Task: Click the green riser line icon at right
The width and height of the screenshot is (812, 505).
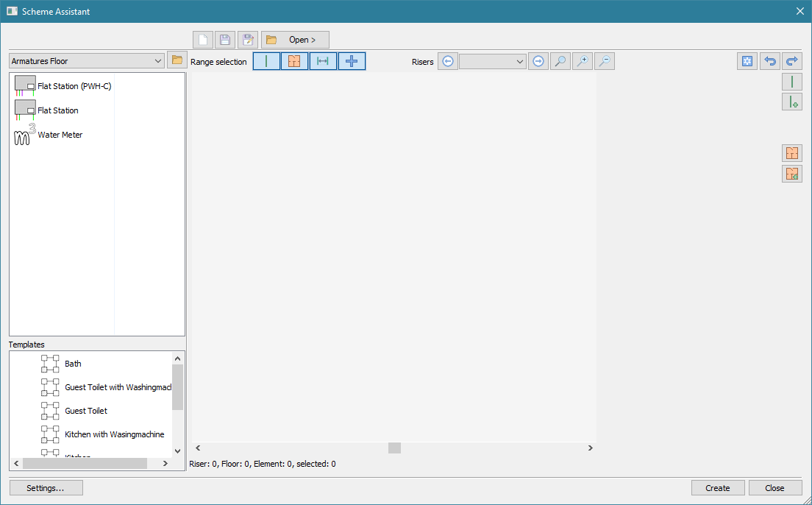Action: [x=792, y=82]
